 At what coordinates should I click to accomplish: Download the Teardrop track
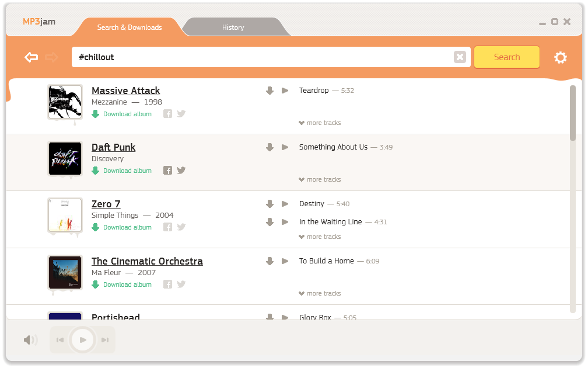click(269, 91)
